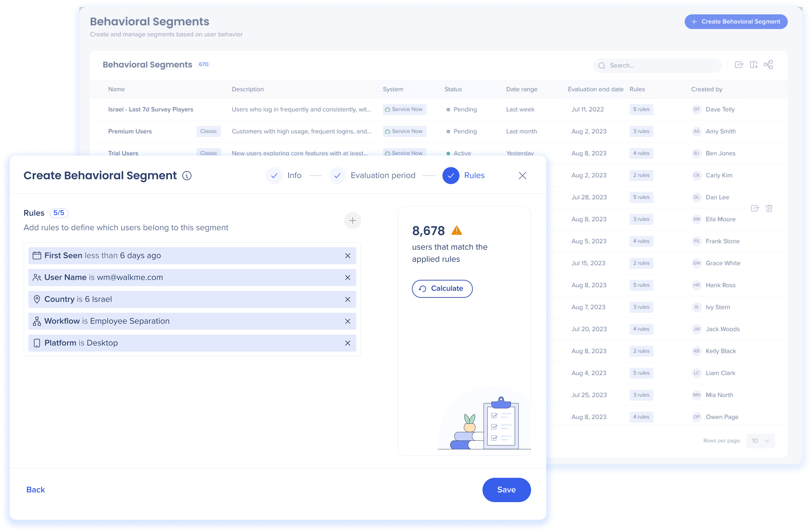812x532 pixels.
Task: Remove the First Seen rule
Action: [348, 256]
